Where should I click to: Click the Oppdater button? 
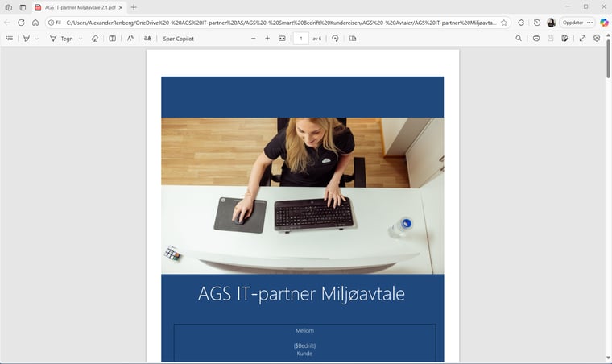click(573, 23)
